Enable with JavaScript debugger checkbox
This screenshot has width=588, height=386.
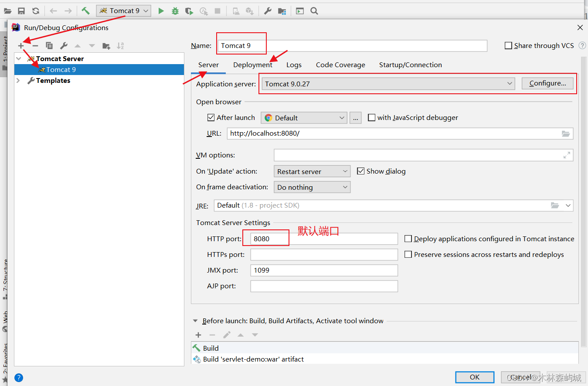[371, 117]
